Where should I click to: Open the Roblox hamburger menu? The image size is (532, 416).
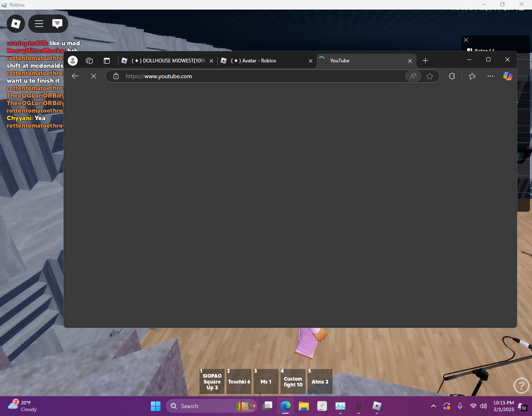click(x=39, y=24)
